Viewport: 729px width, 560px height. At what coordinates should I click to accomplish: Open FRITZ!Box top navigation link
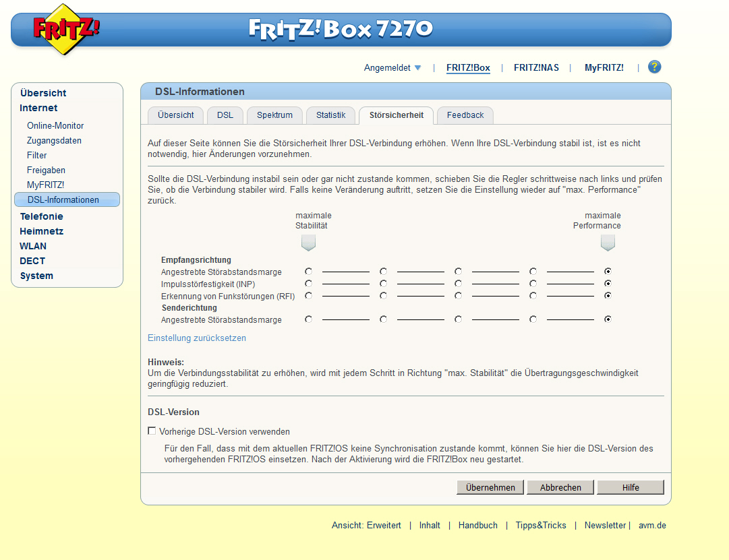(x=468, y=68)
